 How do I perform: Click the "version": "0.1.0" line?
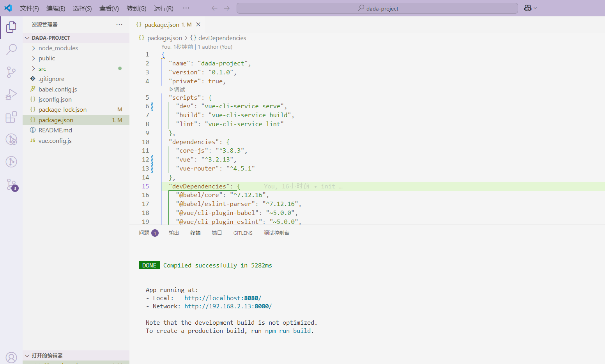coord(203,72)
